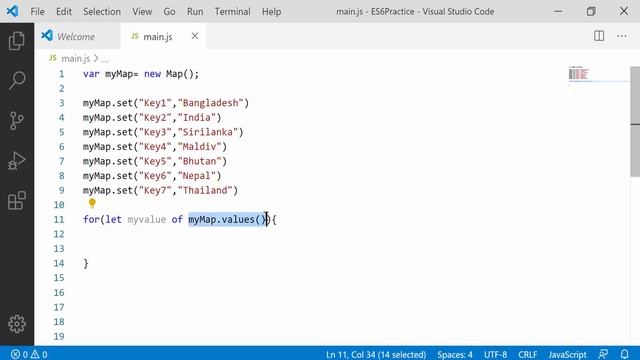Open the Selection menu

(x=102, y=11)
